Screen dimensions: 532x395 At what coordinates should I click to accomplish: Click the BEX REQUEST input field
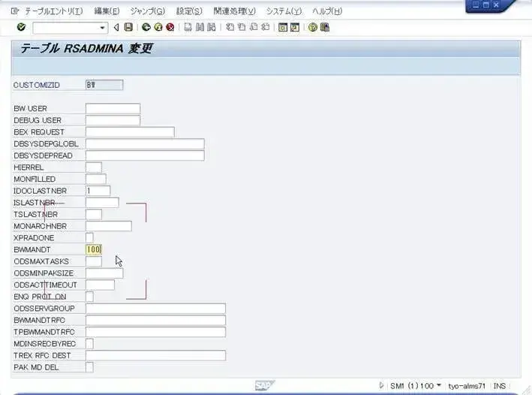tap(130, 132)
